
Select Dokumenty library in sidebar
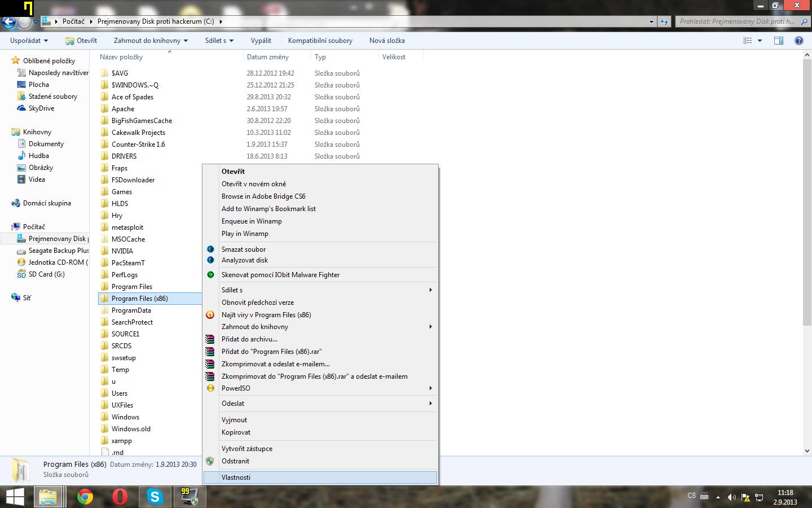(x=41, y=144)
